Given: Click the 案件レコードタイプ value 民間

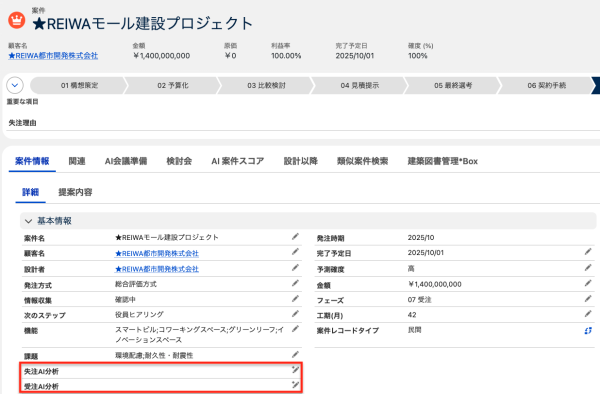Looking at the screenshot, I should point(414,330).
